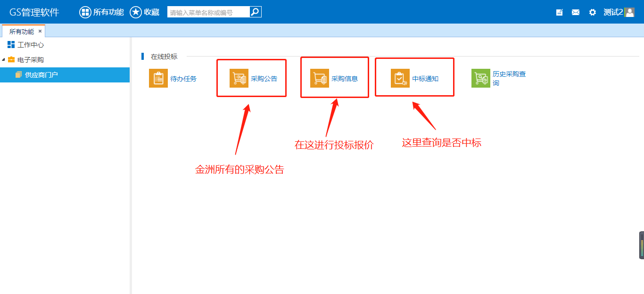Click the user avatar picture

click(x=629, y=12)
